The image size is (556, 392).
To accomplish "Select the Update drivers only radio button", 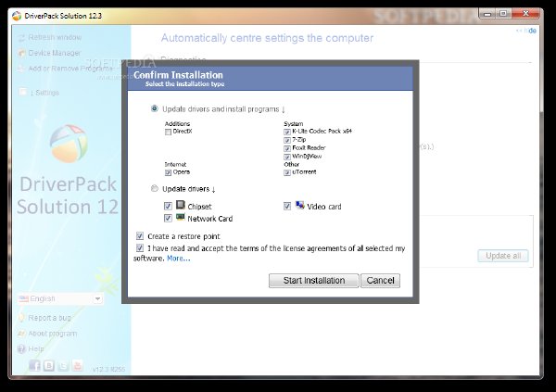I will pyautogui.click(x=154, y=188).
